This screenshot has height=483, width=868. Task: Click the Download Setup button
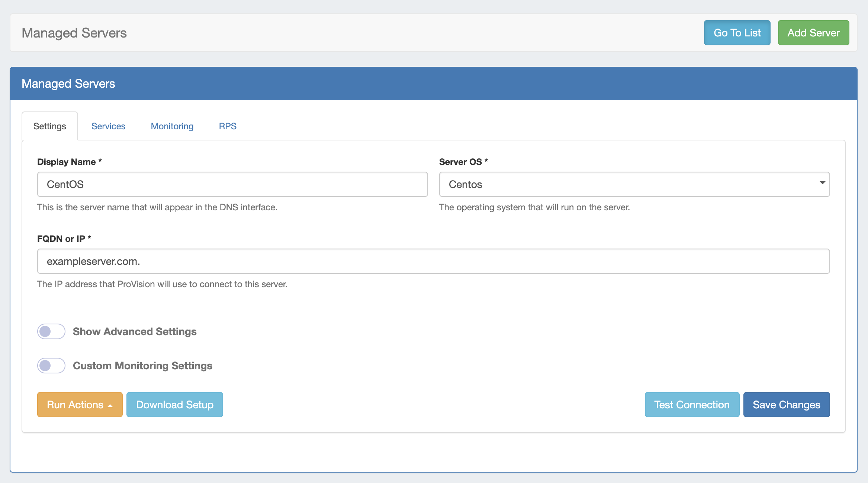174,405
